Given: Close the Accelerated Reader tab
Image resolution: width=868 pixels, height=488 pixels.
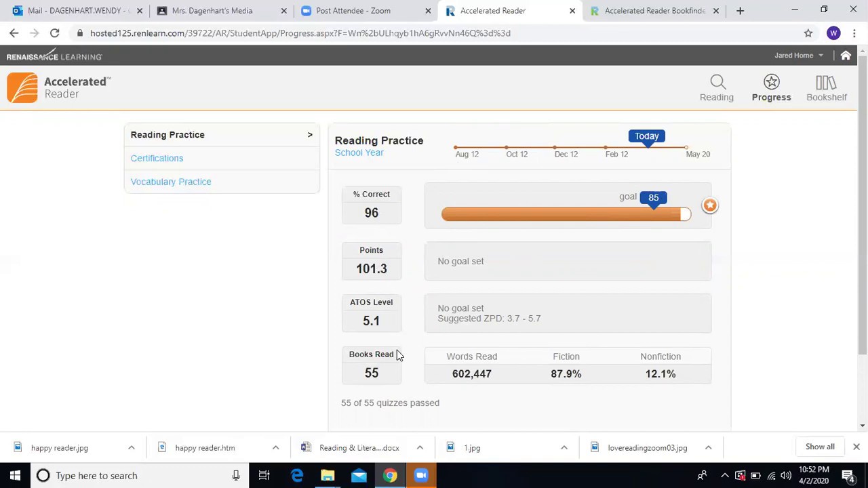Looking at the screenshot, I should [x=572, y=11].
